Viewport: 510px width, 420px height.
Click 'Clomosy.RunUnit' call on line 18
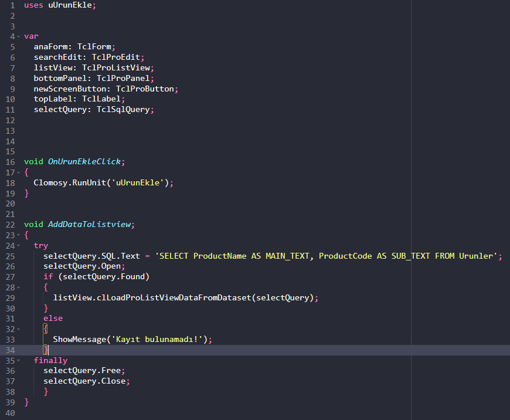point(70,182)
